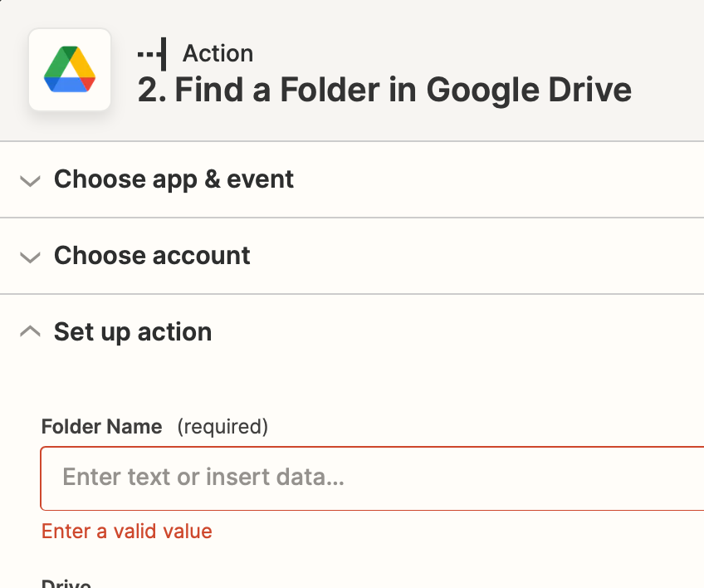Viewport: 704px width, 588px height.
Task: Click the Google Drive app icon
Action: 70,70
